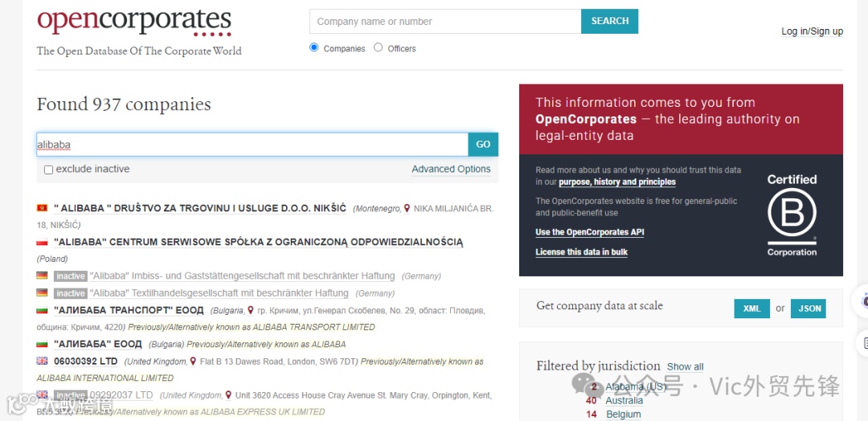This screenshot has width=868, height=421.
Task: Click Previously known as ALIBABA TRANSPORT LIMITED text
Action: [252, 327]
